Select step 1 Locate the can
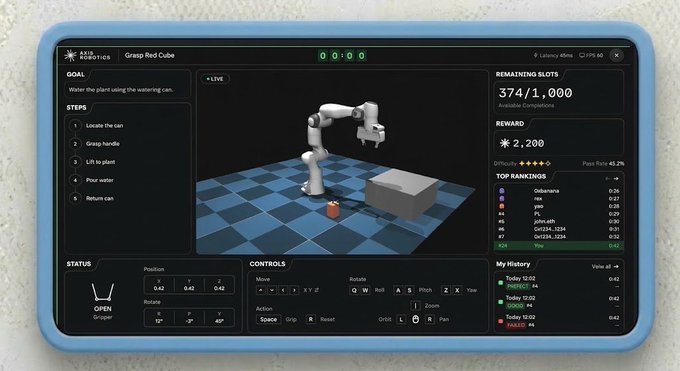The height and width of the screenshot is (371, 680). (x=96, y=125)
